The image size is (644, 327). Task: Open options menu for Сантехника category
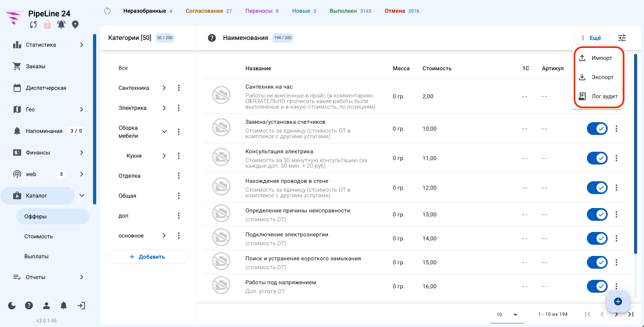178,88
